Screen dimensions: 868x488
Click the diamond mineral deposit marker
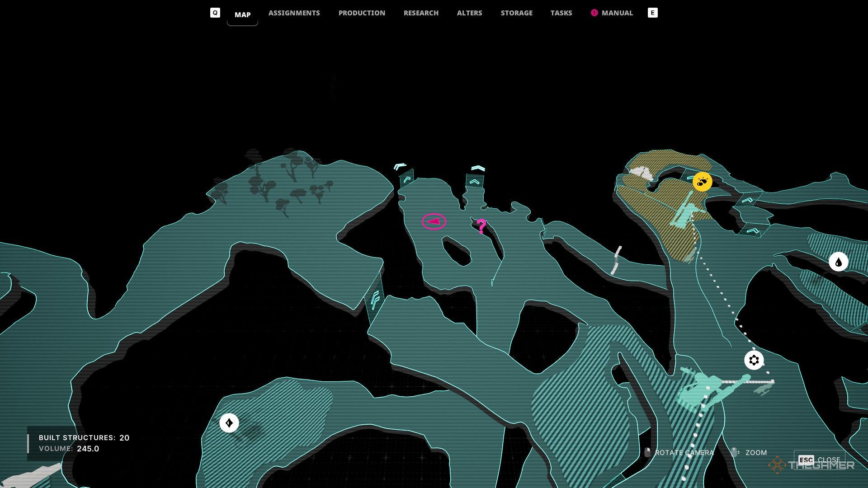[229, 423]
